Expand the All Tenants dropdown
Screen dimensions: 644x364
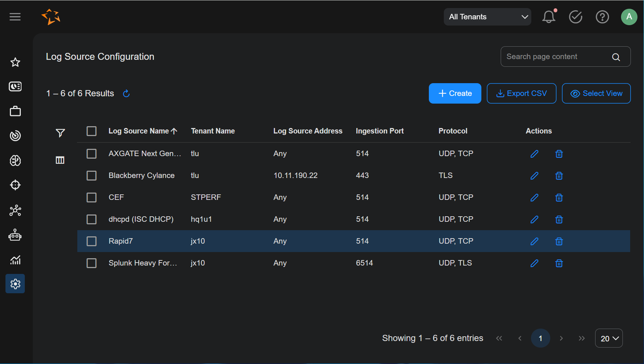tap(487, 17)
